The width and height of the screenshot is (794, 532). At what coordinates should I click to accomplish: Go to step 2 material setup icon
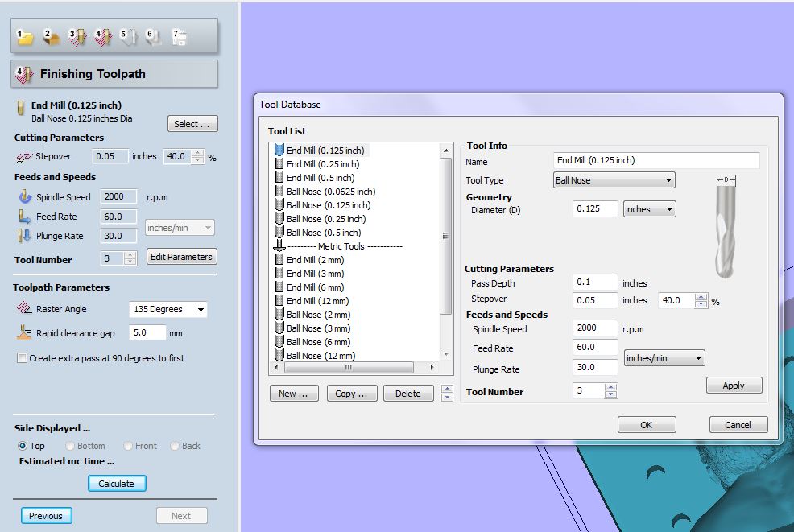pyautogui.click(x=51, y=36)
